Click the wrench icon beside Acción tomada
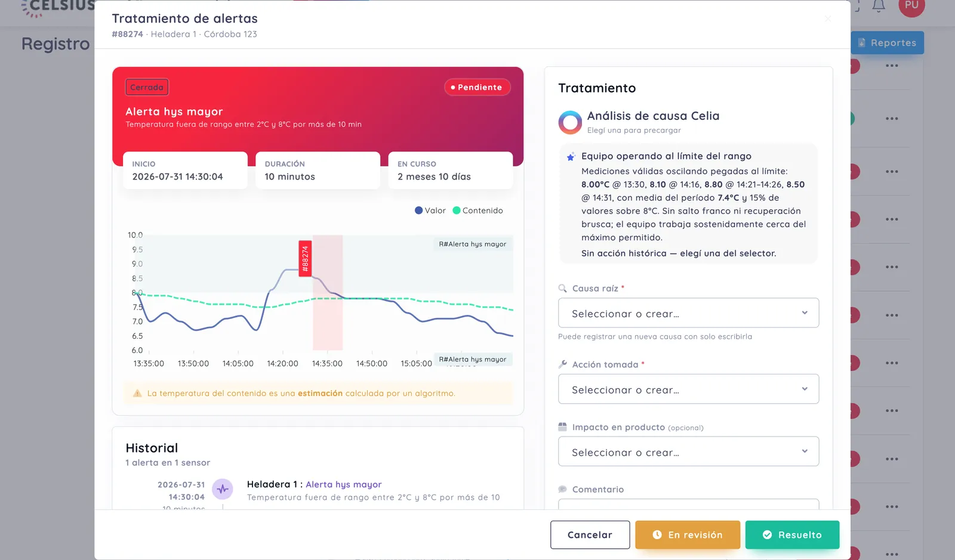This screenshot has height=560, width=955. [562, 364]
